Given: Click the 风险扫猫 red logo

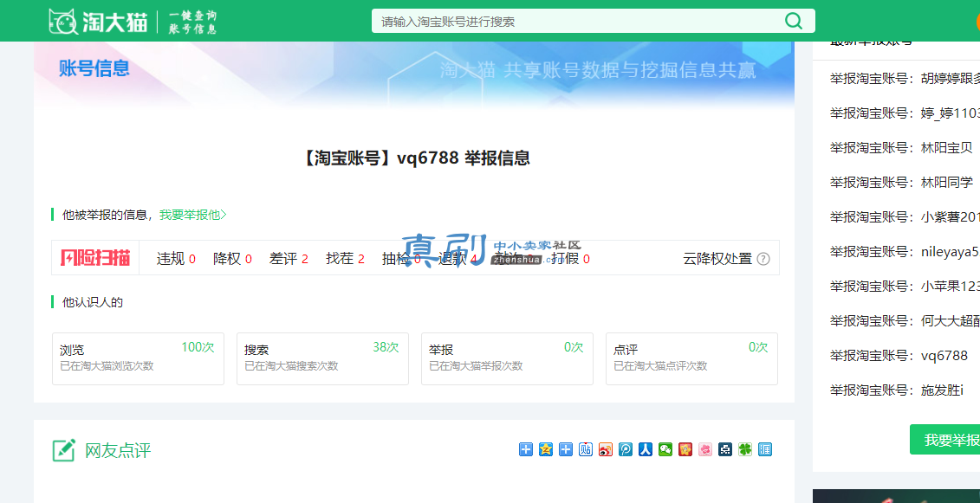Looking at the screenshot, I should (x=95, y=257).
